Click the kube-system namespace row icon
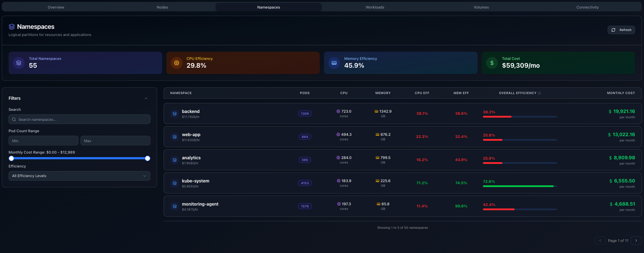644x253 pixels. pyautogui.click(x=175, y=183)
